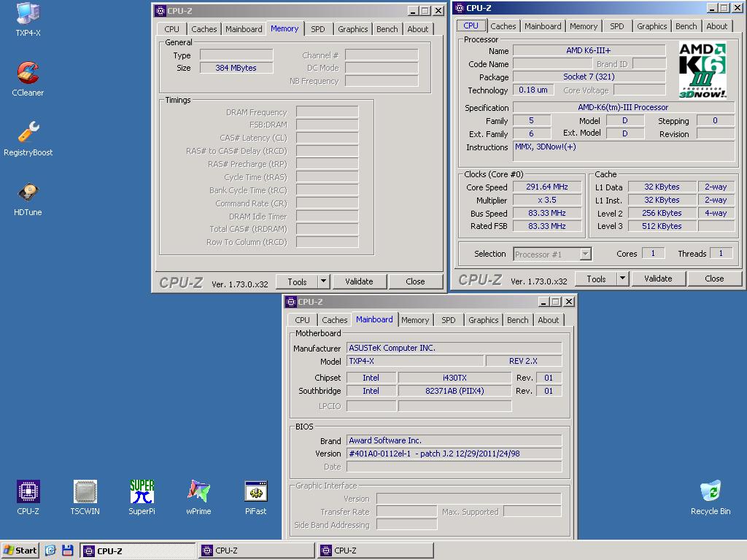
Task: Switch to the first CPU-Z taskbar button
Action: pyautogui.click(x=138, y=551)
